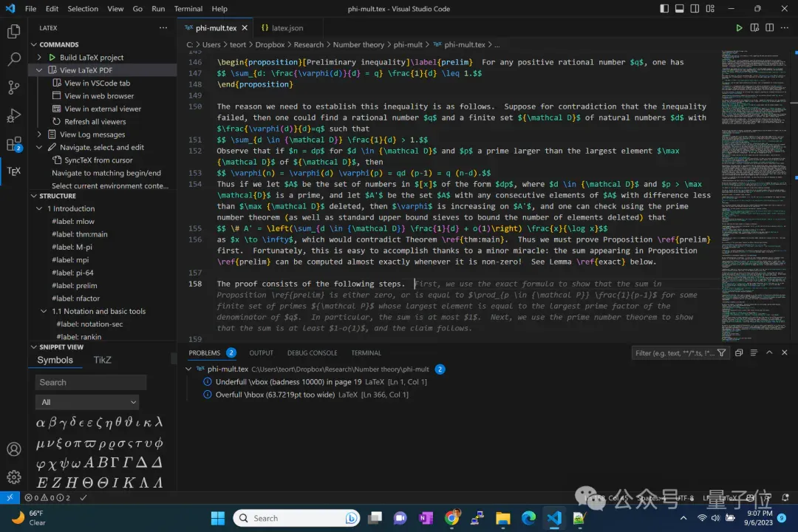This screenshot has width=798, height=532.
Task: Open the problems filter funnel icon
Action: tap(721, 352)
